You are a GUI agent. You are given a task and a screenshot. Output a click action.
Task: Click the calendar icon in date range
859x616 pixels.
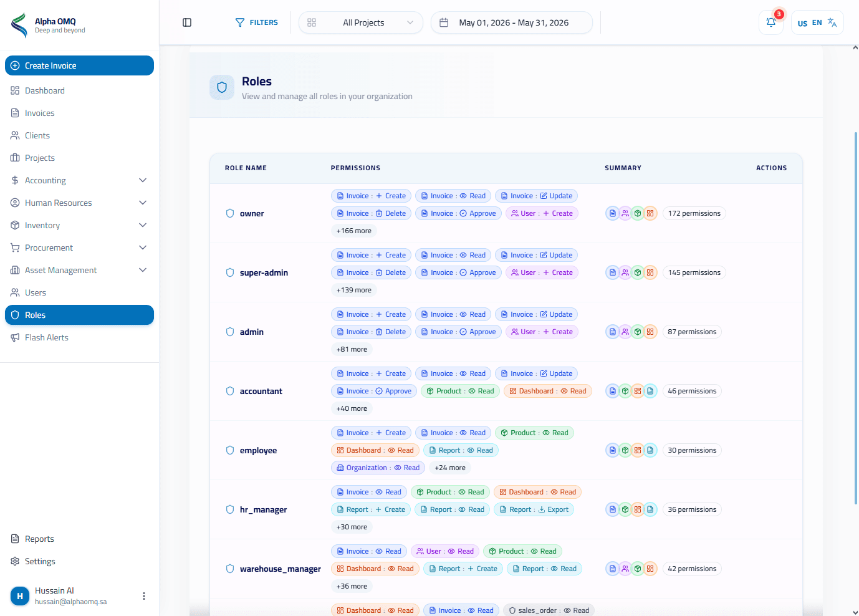tap(444, 22)
